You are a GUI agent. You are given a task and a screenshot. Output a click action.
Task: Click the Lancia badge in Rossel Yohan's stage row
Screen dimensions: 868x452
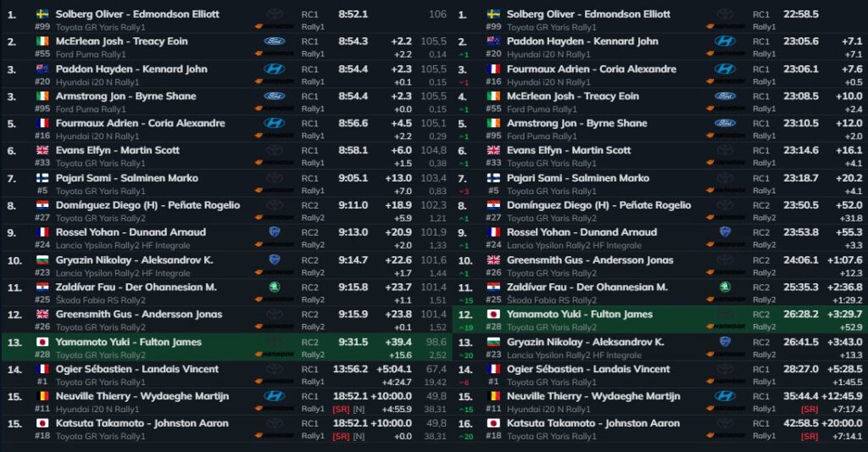tap(274, 232)
